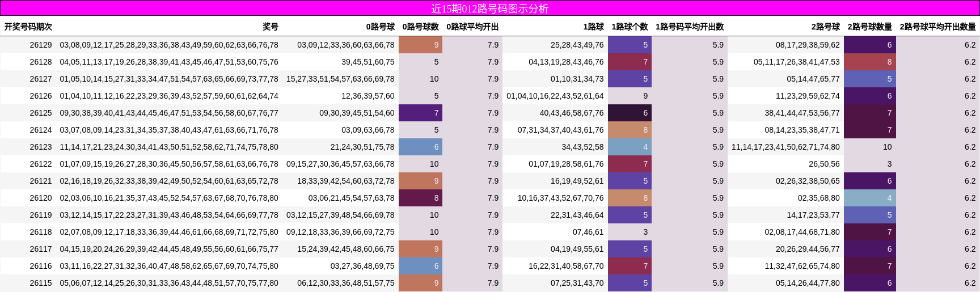The image size is (980, 292).
Task: Click 0路号球 cell 21,24,30,51,75,78
Action: 362,147
